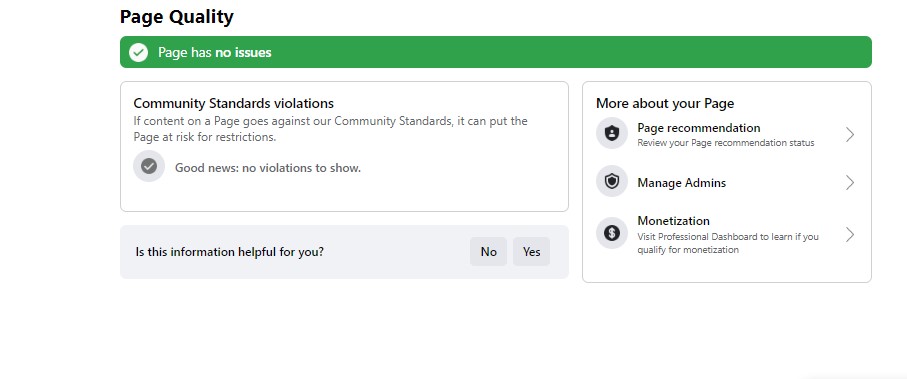Click the white checkmark in green banner
The width and height of the screenshot is (907, 379).
pyautogui.click(x=138, y=52)
